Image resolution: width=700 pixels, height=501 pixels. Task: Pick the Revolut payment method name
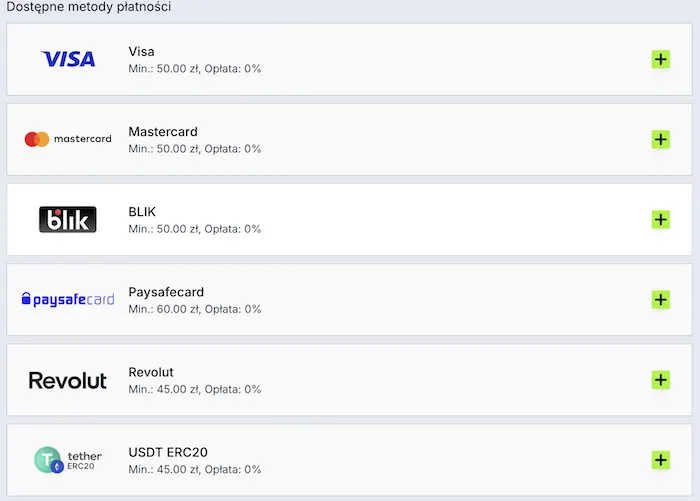tap(151, 372)
